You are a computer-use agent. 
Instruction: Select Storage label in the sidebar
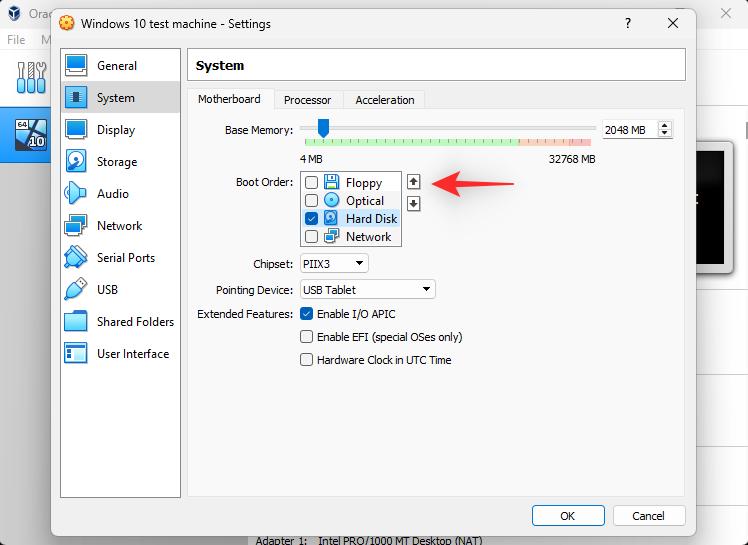tap(117, 162)
